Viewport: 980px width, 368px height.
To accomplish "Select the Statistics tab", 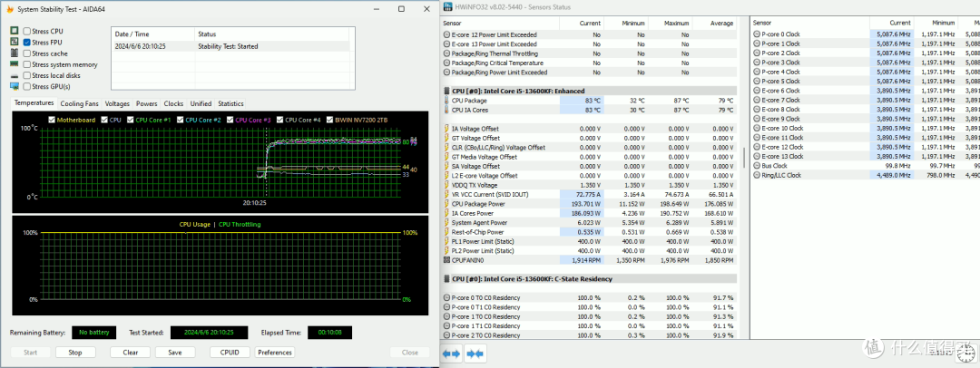I will click(230, 103).
